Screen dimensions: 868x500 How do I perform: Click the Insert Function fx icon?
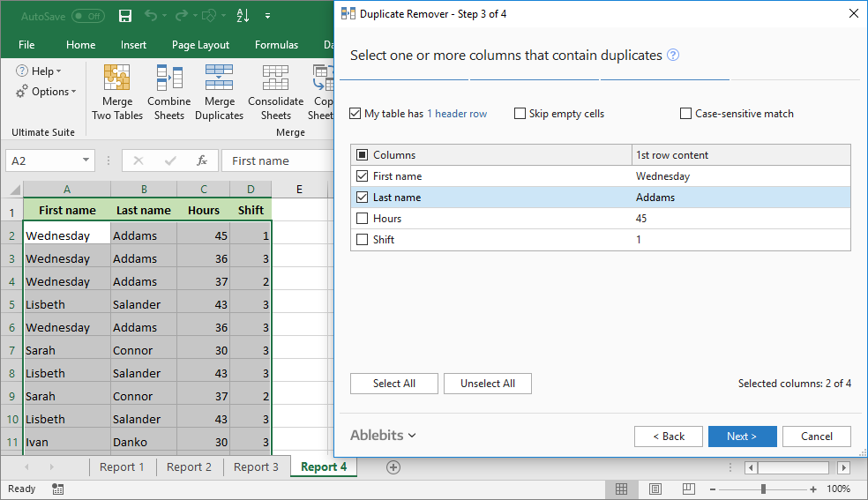202,160
